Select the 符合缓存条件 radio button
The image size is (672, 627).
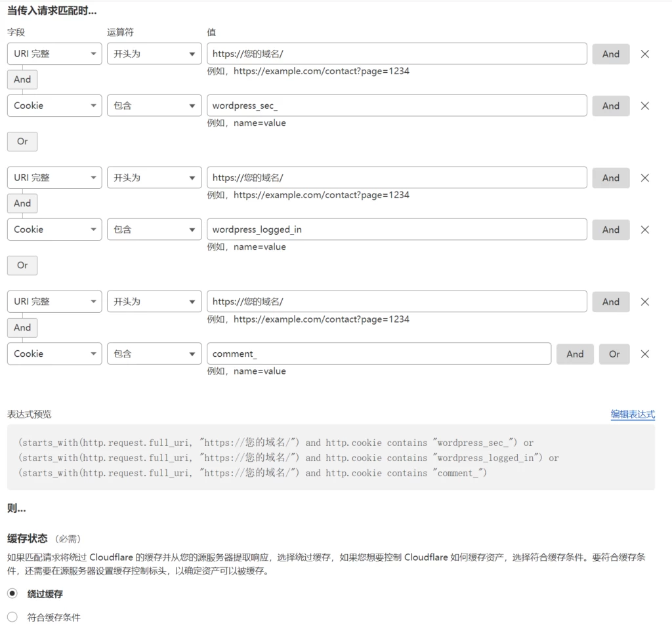(11, 617)
